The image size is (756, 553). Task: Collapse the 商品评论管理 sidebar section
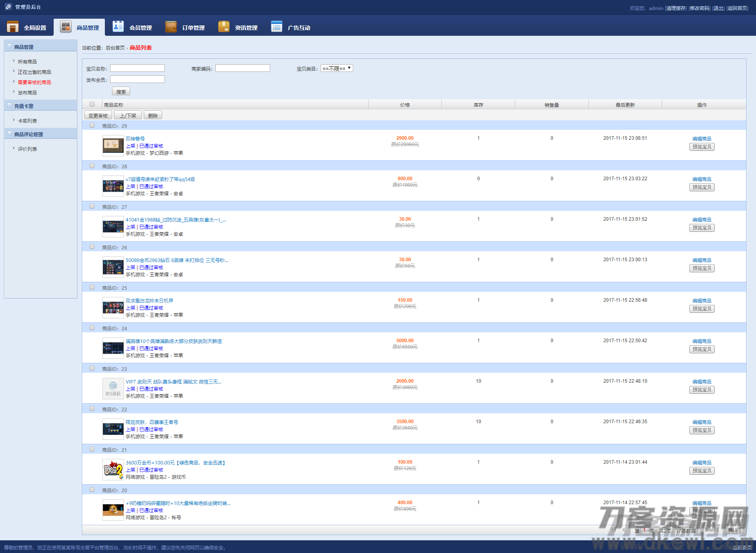pos(10,133)
